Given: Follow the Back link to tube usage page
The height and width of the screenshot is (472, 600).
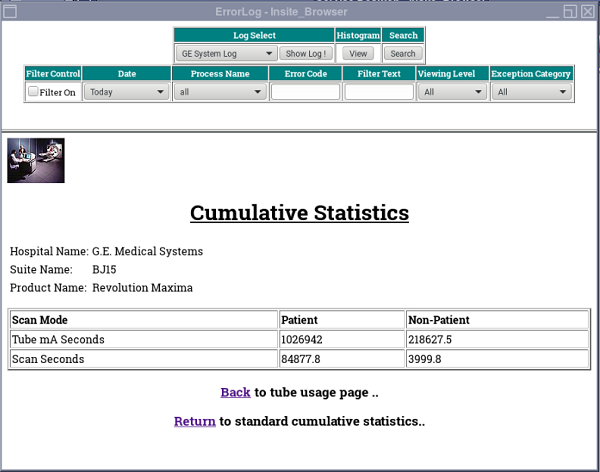Looking at the screenshot, I should click(235, 392).
